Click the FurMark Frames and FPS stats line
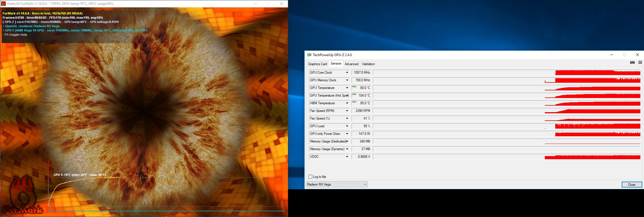 tap(53, 18)
